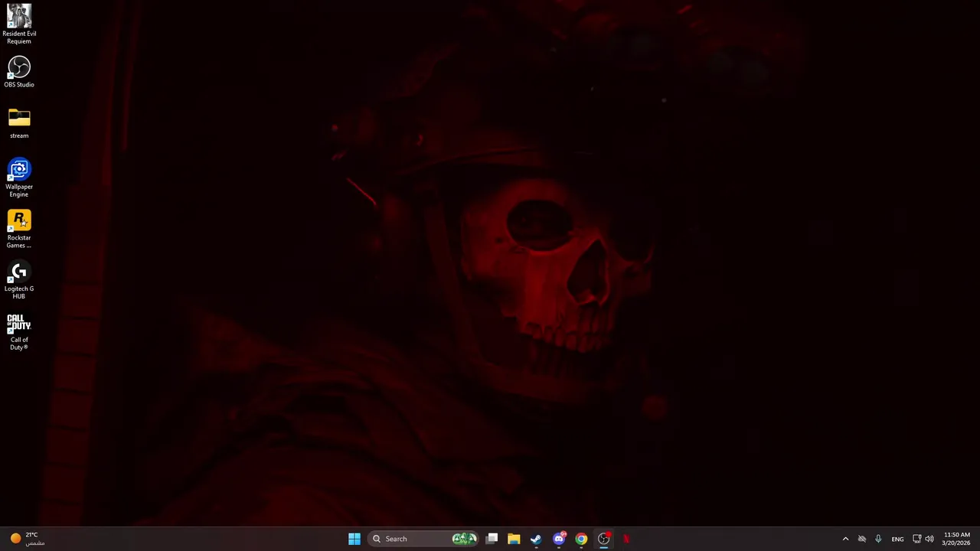Viewport: 980px width, 551px height.
Task: Open Google Chrome from the taskbar
Action: pos(581,539)
